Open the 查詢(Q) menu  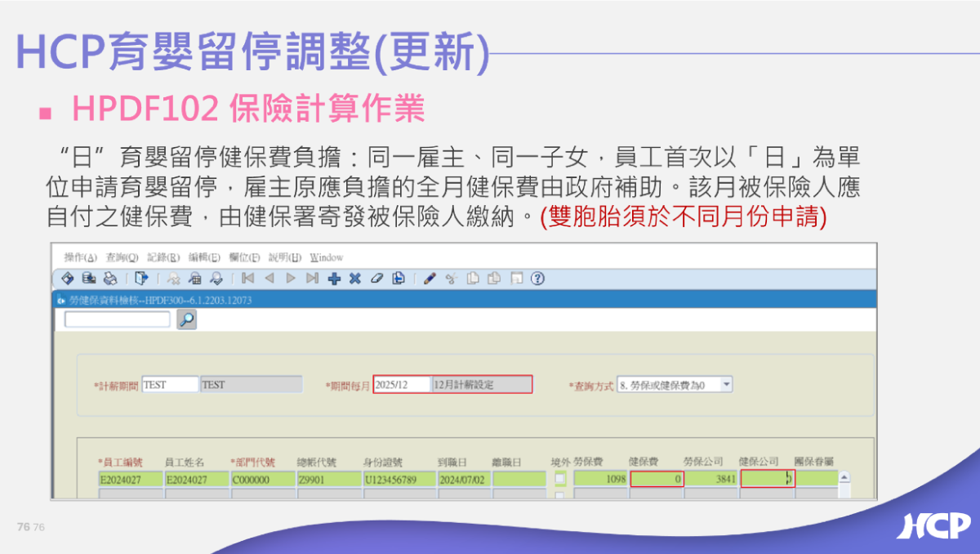click(122, 257)
